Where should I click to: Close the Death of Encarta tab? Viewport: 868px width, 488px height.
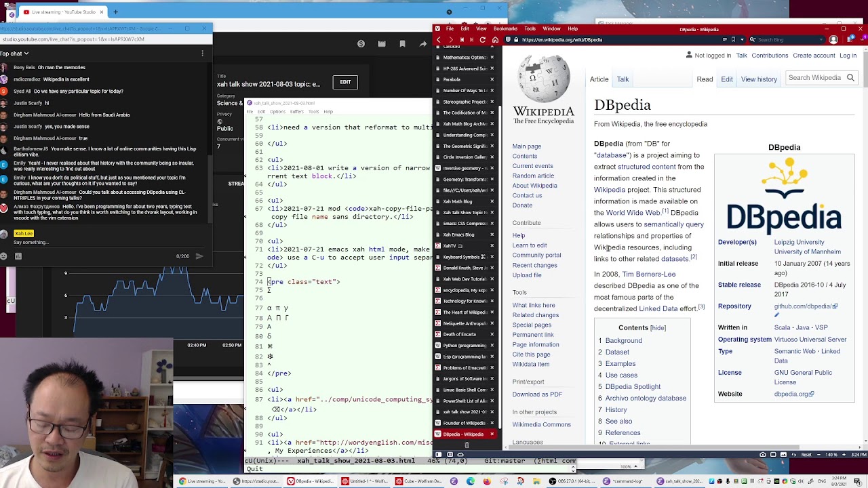pos(492,334)
